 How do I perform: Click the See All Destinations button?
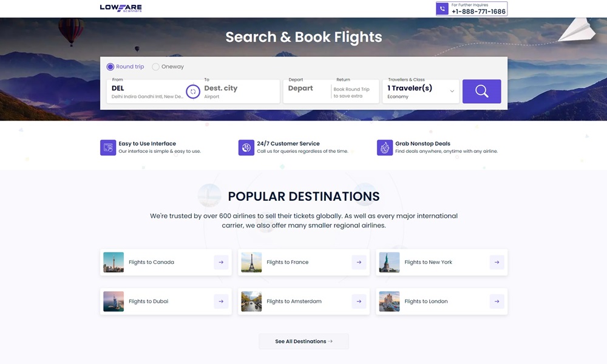point(303,342)
